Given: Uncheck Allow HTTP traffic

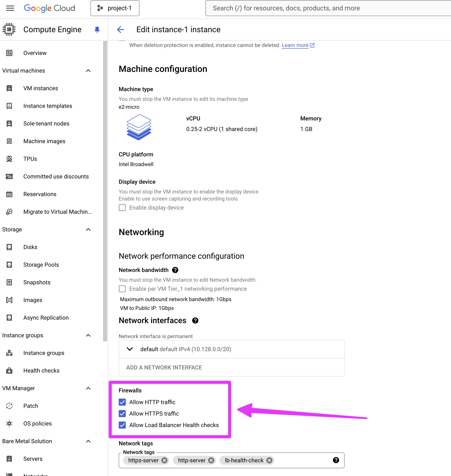Looking at the screenshot, I should [x=122, y=402].
